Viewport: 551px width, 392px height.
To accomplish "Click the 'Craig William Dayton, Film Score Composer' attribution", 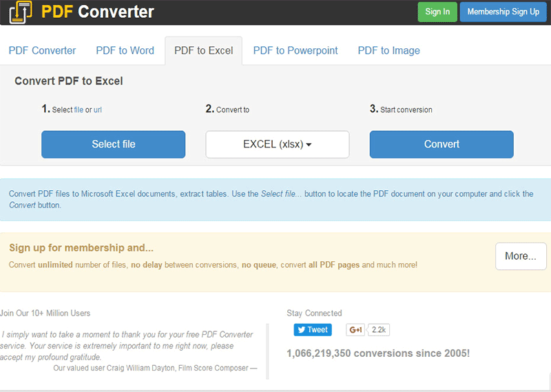I will (178, 368).
